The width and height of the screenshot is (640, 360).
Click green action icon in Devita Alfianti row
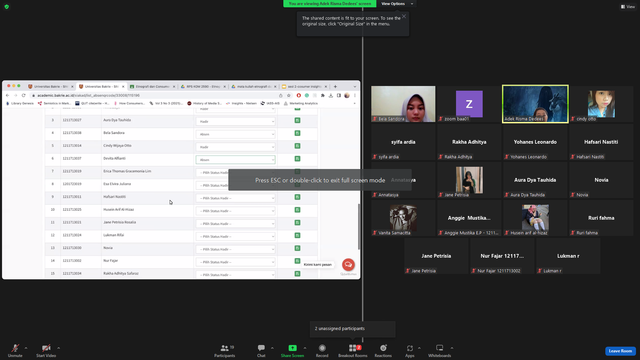pos(297,158)
